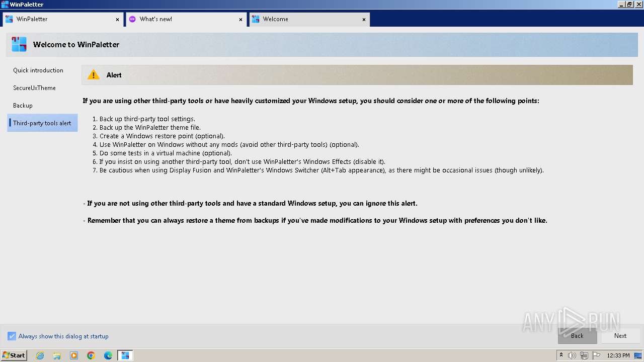The height and width of the screenshot is (362, 644).
Task: Click 'Back up third-party tool settings.' line
Action: click(147, 119)
